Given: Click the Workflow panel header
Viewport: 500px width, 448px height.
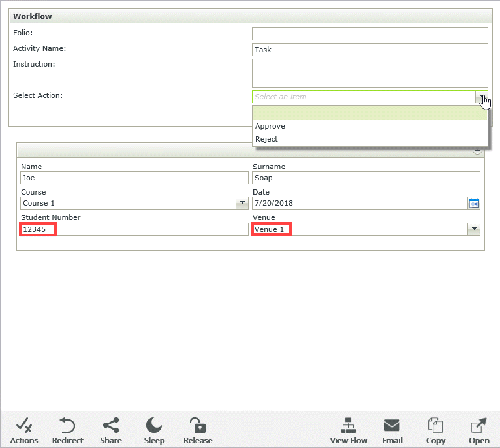Looking at the screenshot, I should tap(250, 16).
